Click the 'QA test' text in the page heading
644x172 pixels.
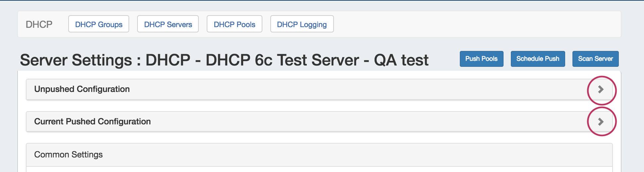click(401, 60)
